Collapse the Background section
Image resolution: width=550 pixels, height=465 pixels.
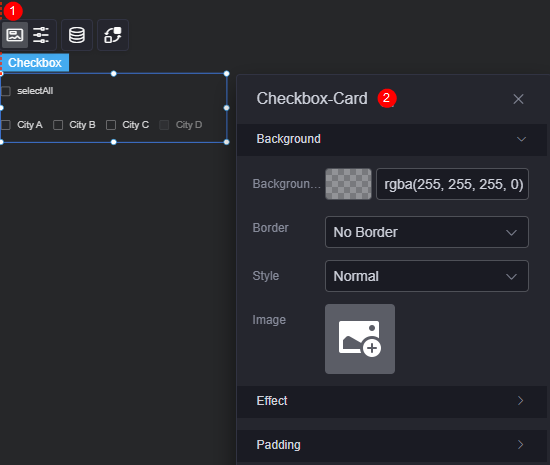392,139
